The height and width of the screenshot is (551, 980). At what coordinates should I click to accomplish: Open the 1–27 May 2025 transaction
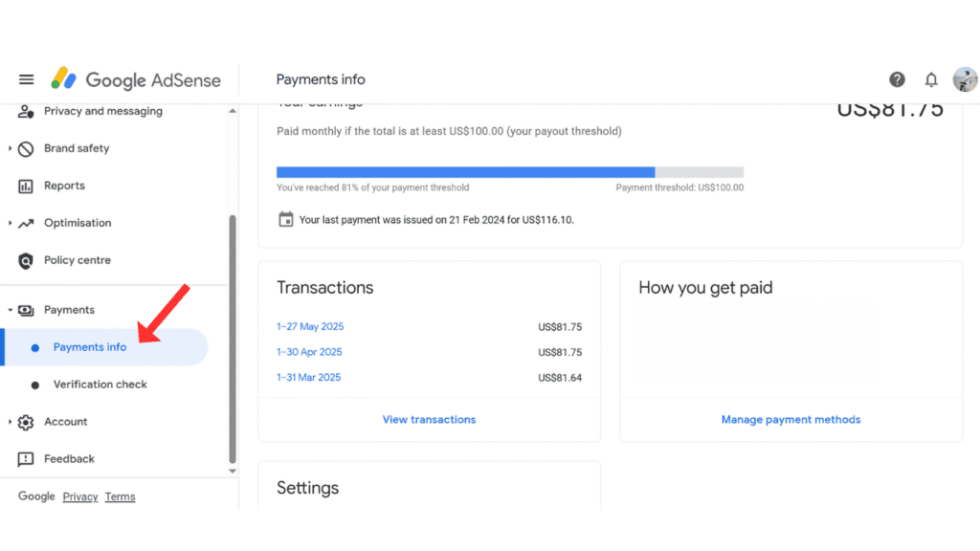(310, 327)
